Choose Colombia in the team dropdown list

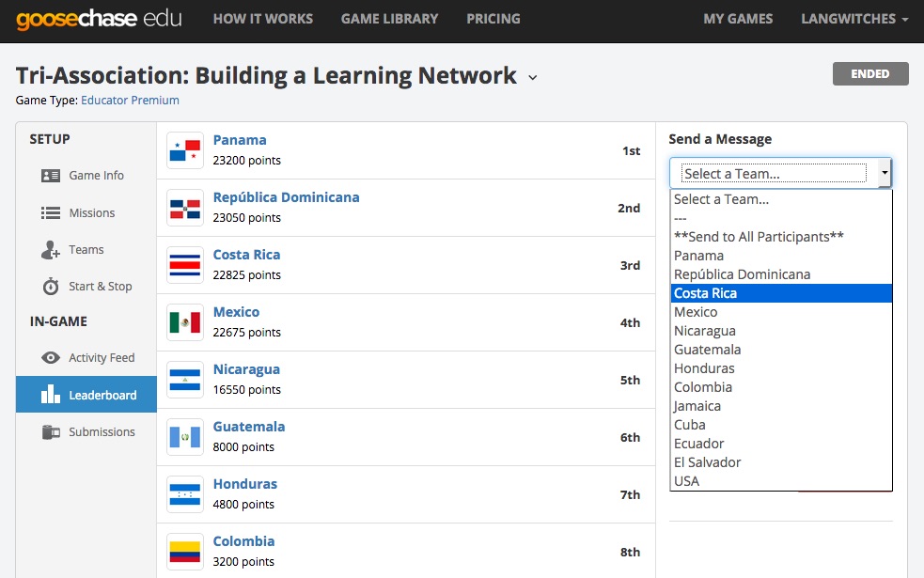pos(781,387)
